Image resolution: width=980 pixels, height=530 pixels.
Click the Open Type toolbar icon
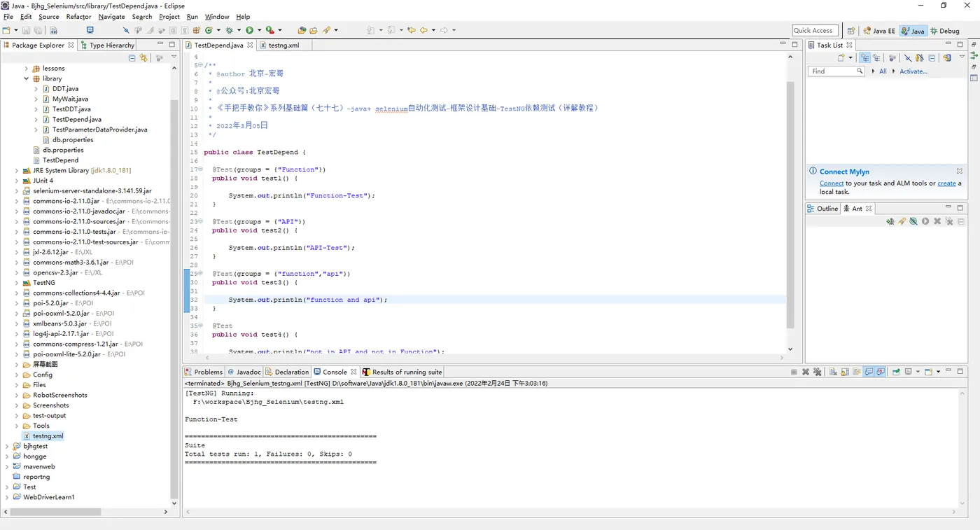click(302, 30)
